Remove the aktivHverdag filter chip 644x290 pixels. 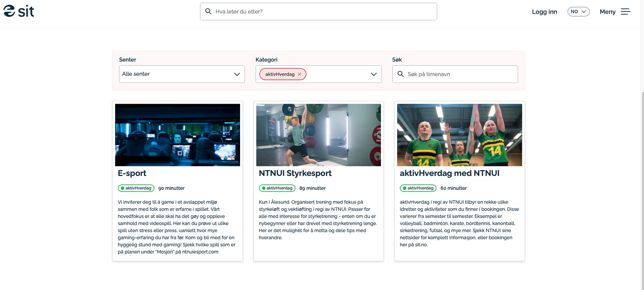pyautogui.click(x=299, y=74)
